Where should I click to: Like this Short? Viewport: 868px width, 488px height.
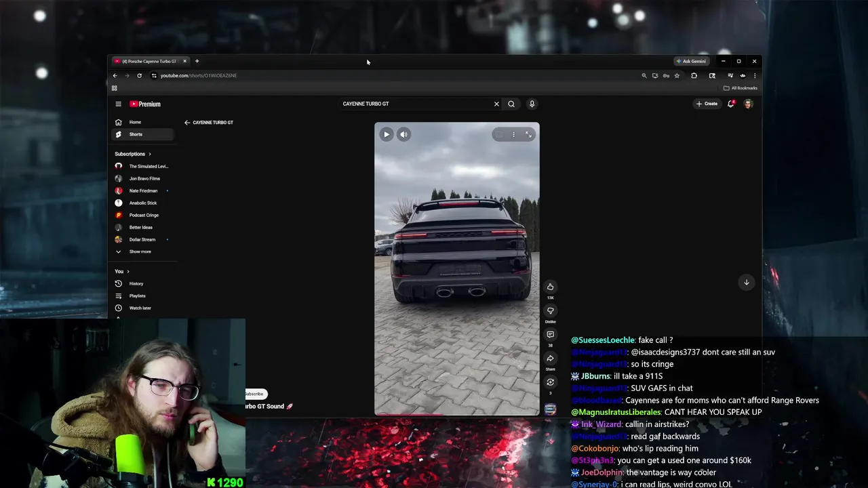(x=550, y=287)
